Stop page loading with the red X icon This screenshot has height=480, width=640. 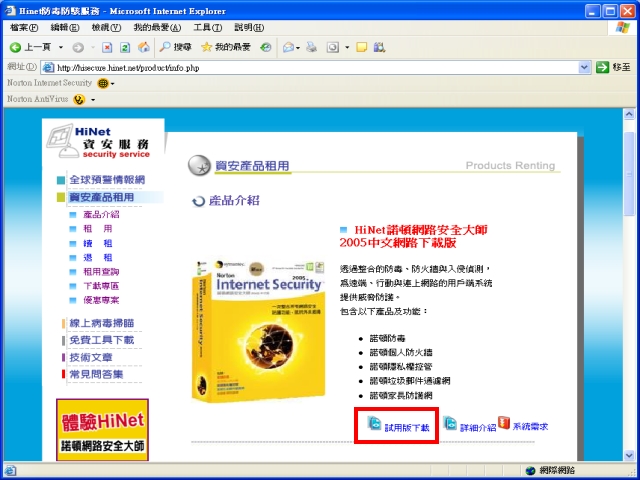pyautogui.click(x=107, y=48)
